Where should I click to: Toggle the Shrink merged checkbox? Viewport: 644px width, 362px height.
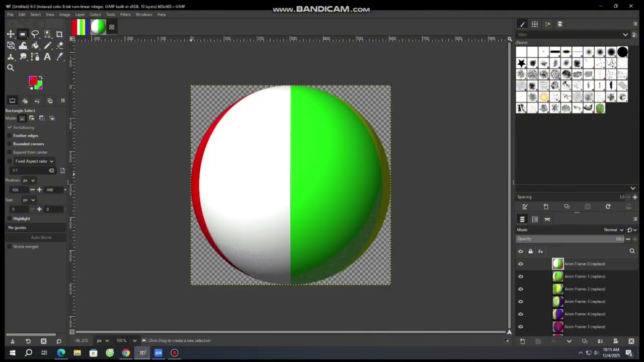coord(10,247)
